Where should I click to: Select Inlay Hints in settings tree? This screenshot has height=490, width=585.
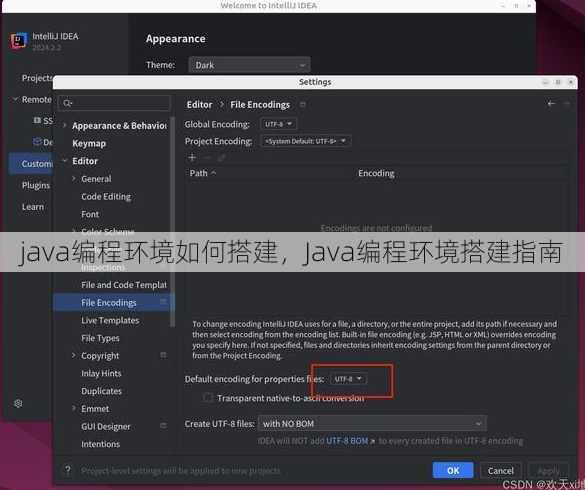(101, 373)
